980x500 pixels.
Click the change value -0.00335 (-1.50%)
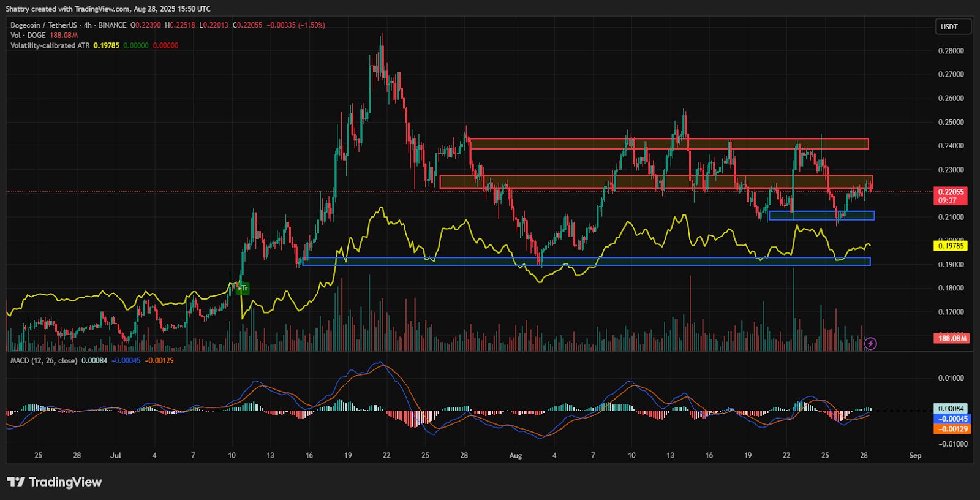pos(296,25)
